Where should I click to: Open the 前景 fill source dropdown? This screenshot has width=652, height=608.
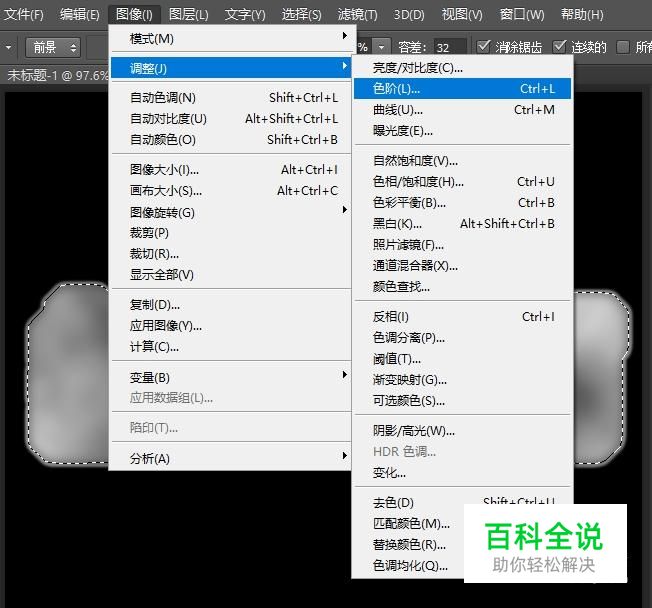click(x=53, y=47)
